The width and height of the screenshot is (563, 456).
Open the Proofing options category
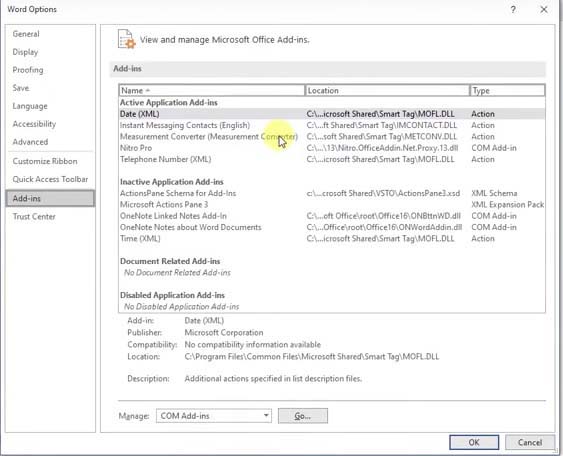(x=28, y=70)
